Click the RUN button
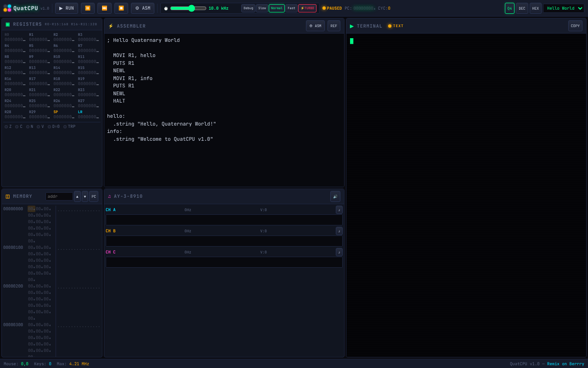 click(x=67, y=8)
